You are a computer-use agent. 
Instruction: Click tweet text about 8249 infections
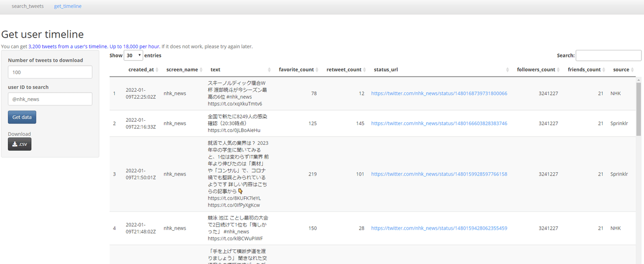[x=238, y=123]
